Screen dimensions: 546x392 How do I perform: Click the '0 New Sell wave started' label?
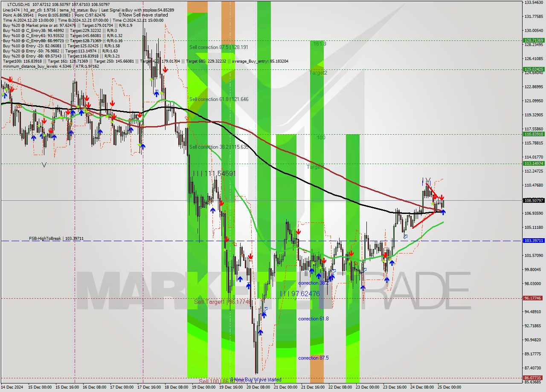pyautogui.click(x=143, y=15)
